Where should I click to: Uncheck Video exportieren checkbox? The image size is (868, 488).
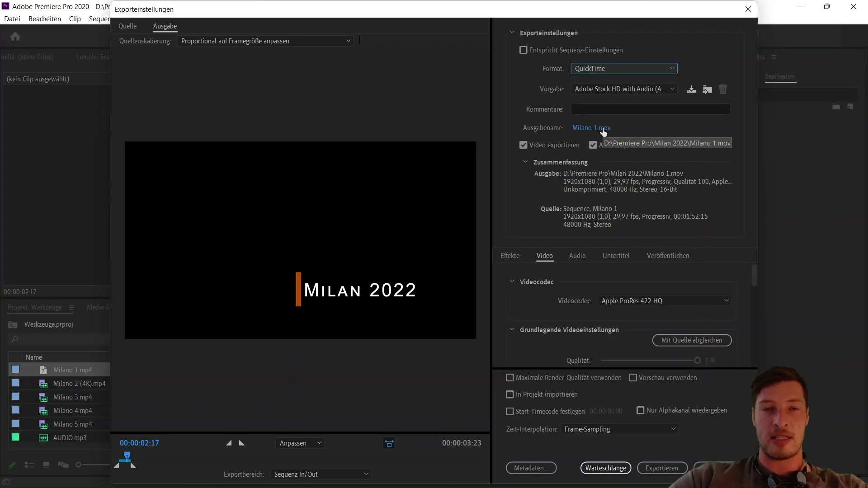[524, 145]
